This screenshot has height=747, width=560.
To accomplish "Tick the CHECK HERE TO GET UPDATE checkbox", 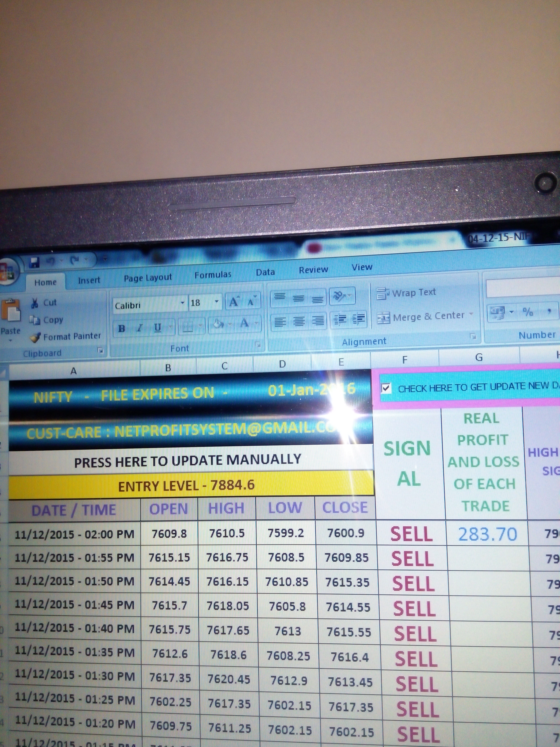I will (x=386, y=388).
